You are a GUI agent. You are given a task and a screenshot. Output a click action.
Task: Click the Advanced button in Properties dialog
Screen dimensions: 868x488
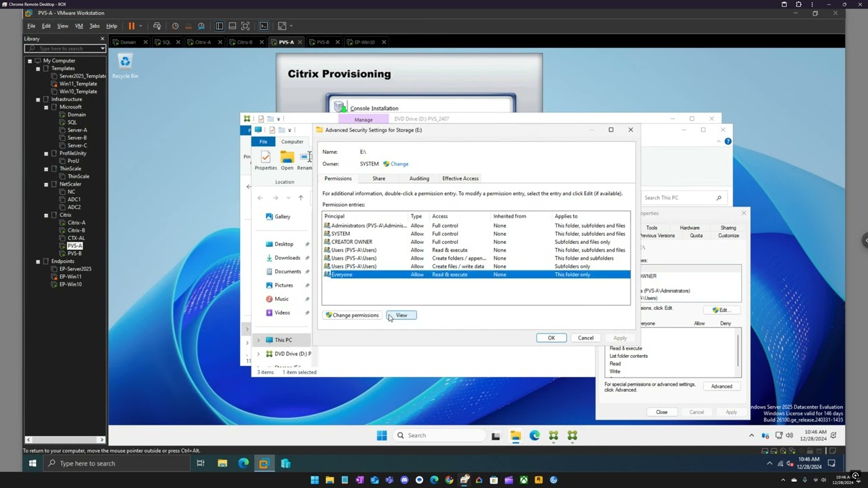(722, 386)
